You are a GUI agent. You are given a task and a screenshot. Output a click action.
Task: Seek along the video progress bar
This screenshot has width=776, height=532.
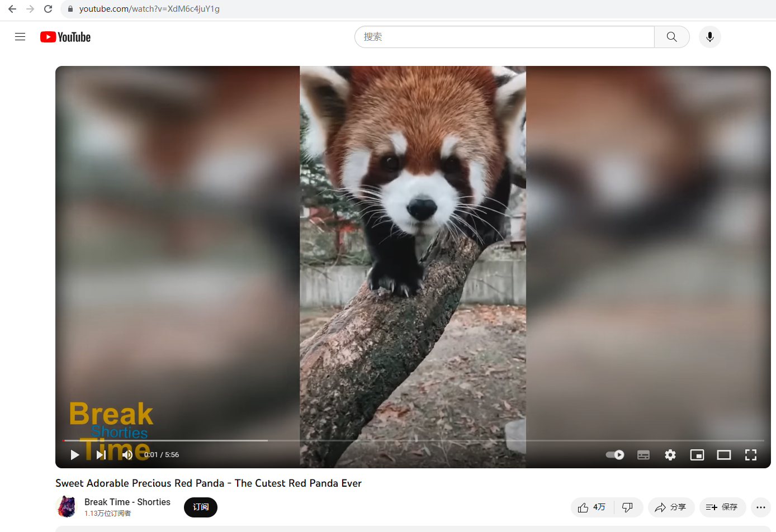413,440
